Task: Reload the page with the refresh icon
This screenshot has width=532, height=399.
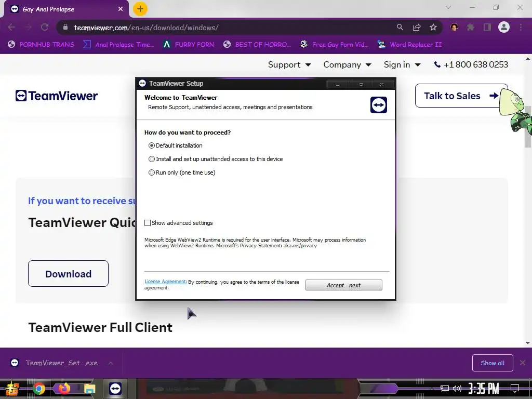Action: [45, 28]
